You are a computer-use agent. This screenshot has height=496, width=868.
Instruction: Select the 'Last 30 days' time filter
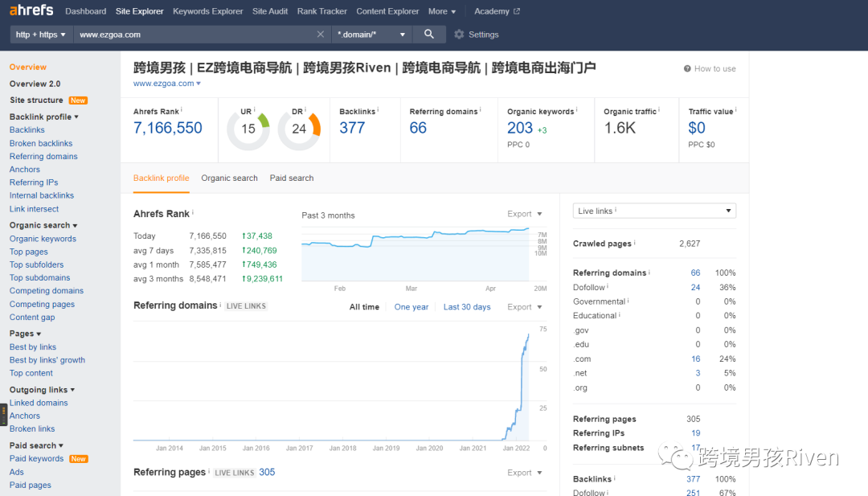pyautogui.click(x=466, y=306)
